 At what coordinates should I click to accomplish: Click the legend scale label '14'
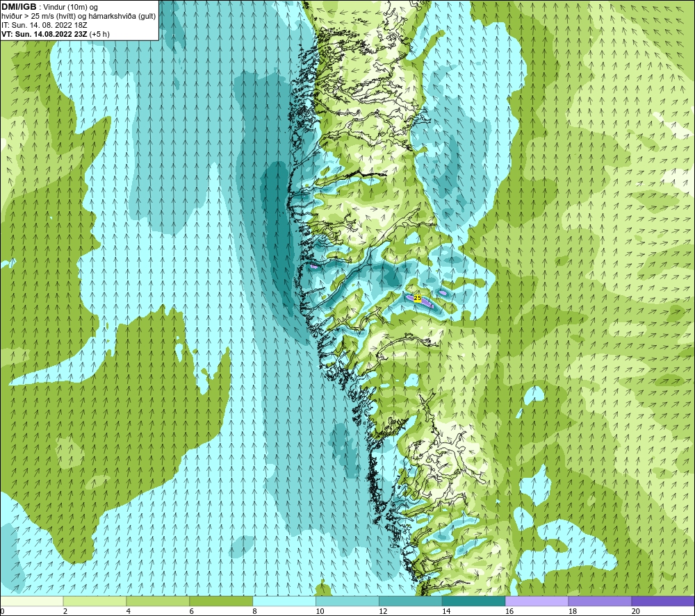point(446,611)
